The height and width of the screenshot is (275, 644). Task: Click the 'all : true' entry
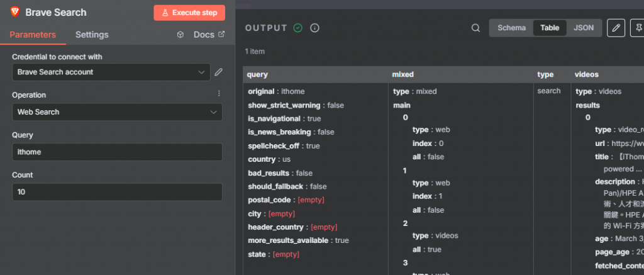(427, 250)
